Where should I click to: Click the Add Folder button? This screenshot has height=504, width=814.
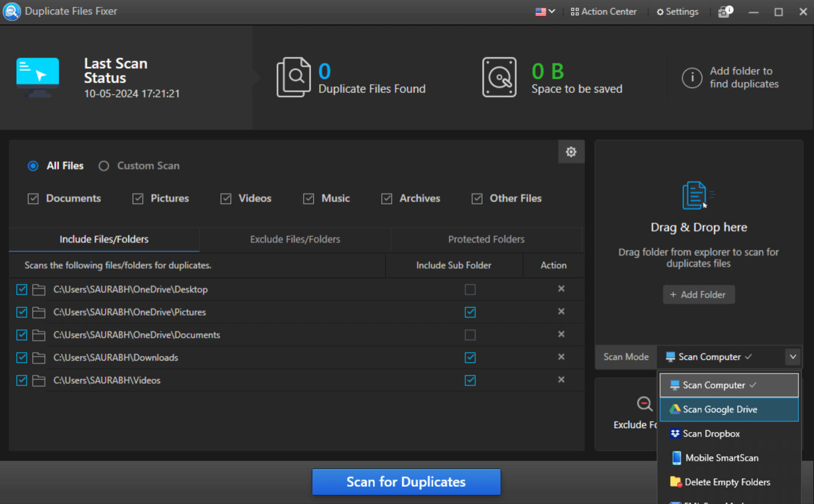pyautogui.click(x=699, y=295)
